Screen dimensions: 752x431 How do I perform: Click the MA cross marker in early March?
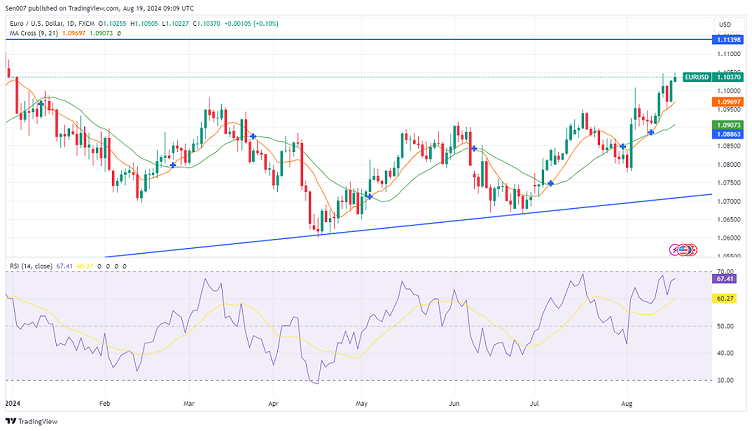pos(253,136)
